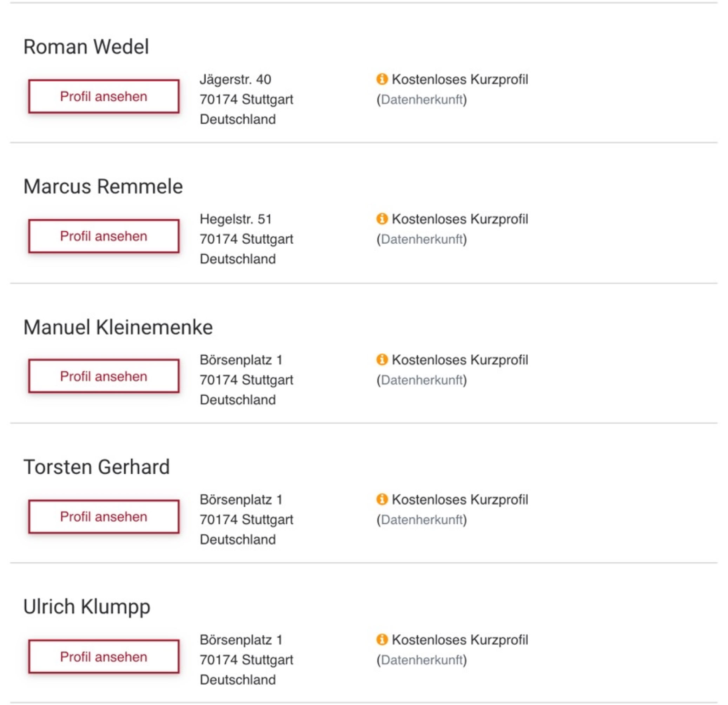728x705 pixels.
Task: Select the Ulrich Klumpp name heading
Action: 87,607
